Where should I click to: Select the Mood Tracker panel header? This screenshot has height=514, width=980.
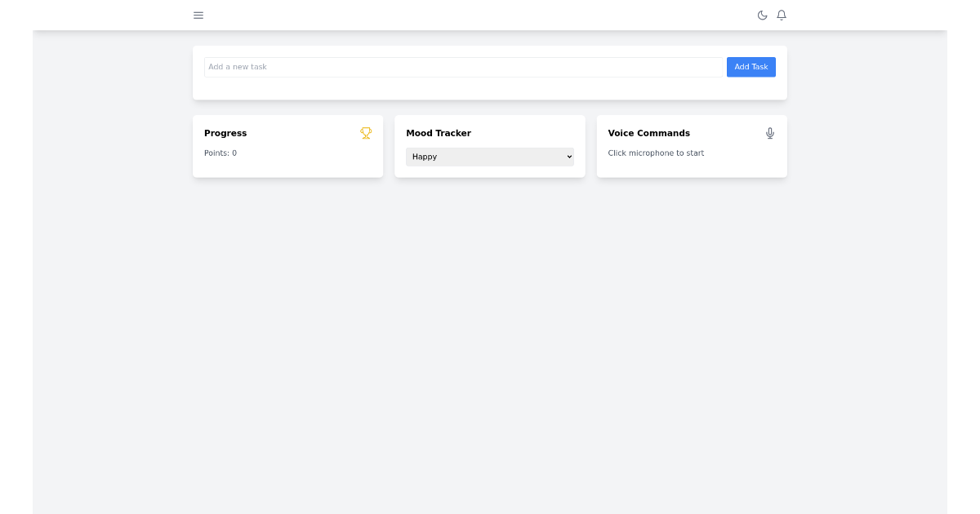pyautogui.click(x=439, y=133)
